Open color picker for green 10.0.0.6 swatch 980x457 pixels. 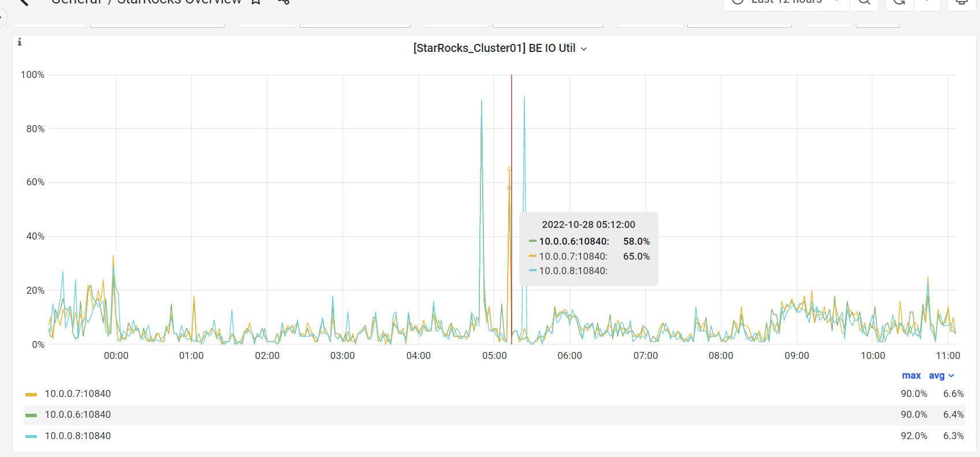click(31, 415)
